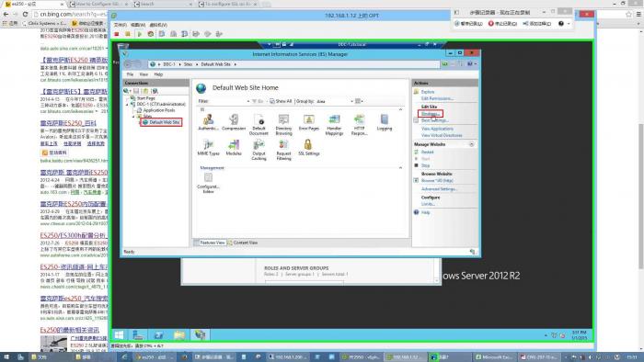Image resolution: width=644 pixels, height=362 pixels.
Task: Open the Help menu in IIS Manager
Action: (x=158, y=74)
